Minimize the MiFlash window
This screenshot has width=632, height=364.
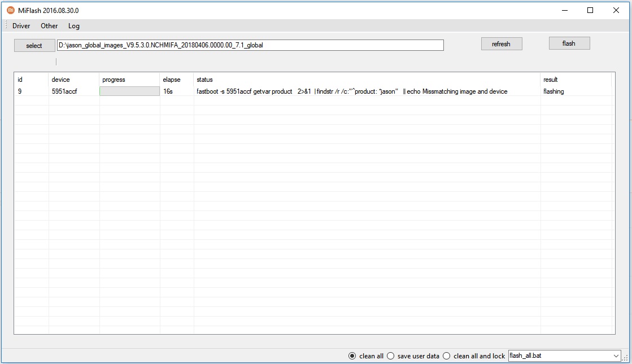tap(564, 10)
